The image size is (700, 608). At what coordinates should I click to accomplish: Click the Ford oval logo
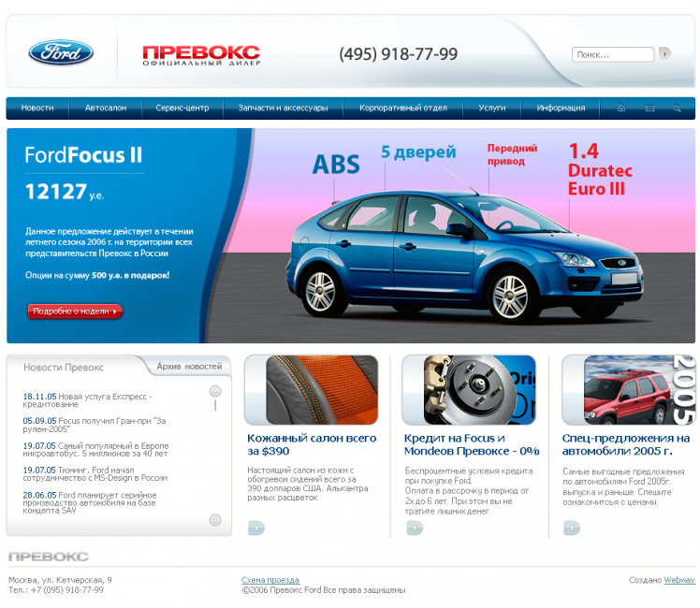(x=61, y=52)
